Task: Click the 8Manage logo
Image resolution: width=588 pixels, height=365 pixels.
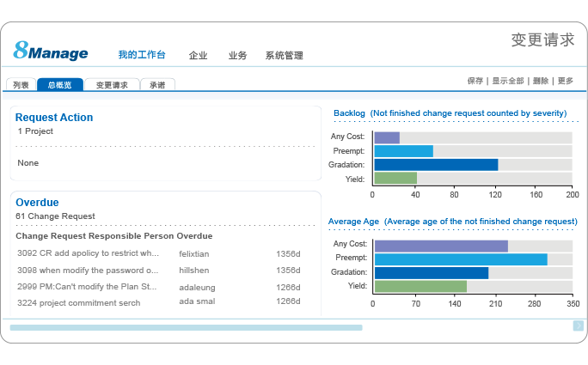Action: [x=52, y=52]
